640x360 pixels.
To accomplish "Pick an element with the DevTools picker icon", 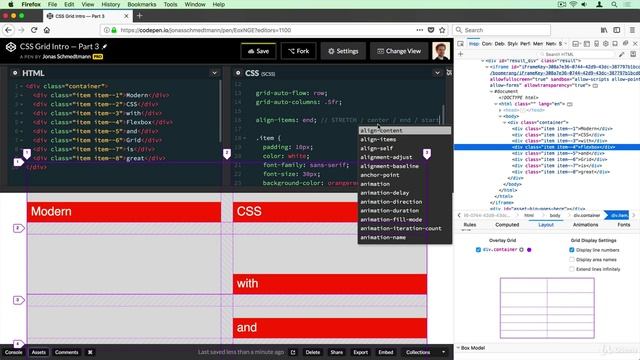I will [460, 44].
